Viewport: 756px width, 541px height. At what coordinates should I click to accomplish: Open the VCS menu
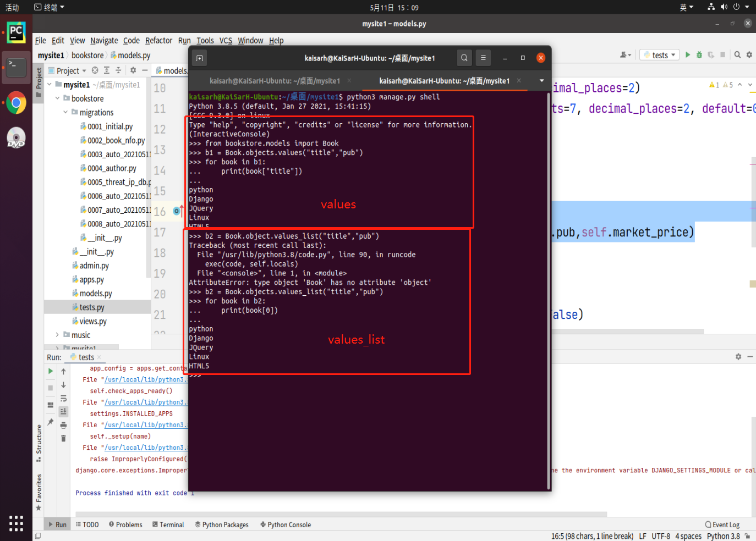pos(226,41)
